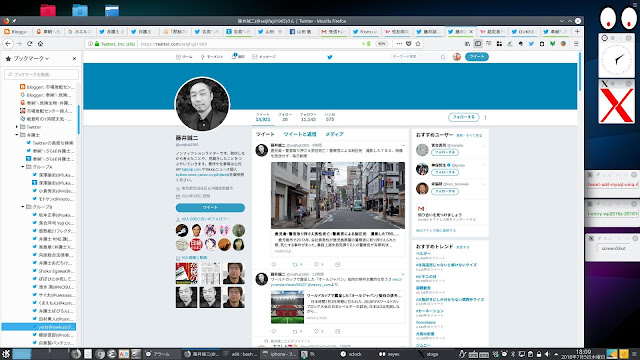
Task: Follow this profile with follow button
Action: tap(464, 117)
